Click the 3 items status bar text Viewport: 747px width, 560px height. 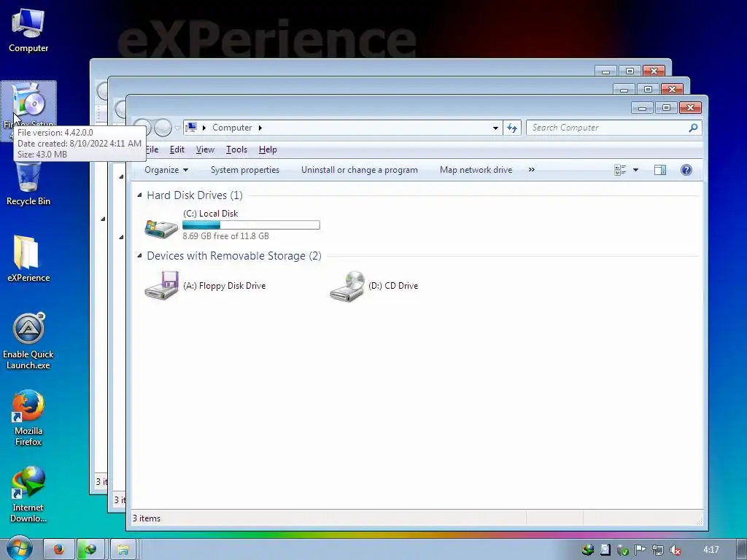click(147, 518)
